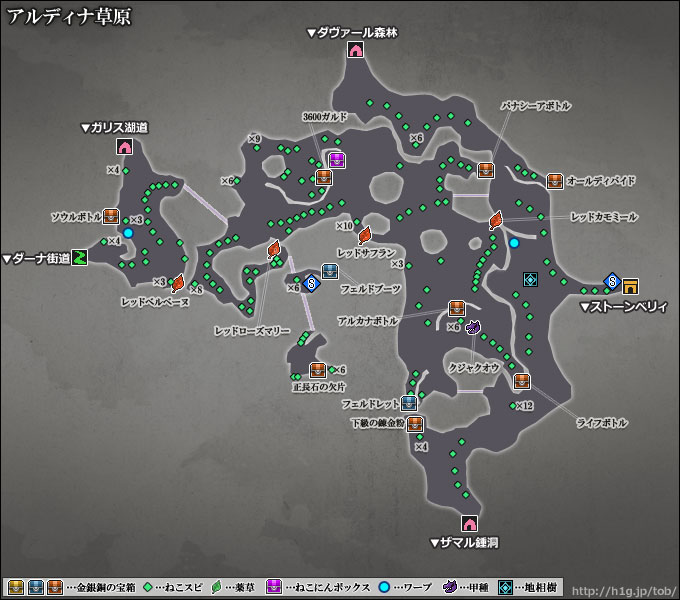Image resolution: width=680 pixels, height=600 pixels.
Task: Click the 下級の錬金粉 treasure chest
Action: 415,424
